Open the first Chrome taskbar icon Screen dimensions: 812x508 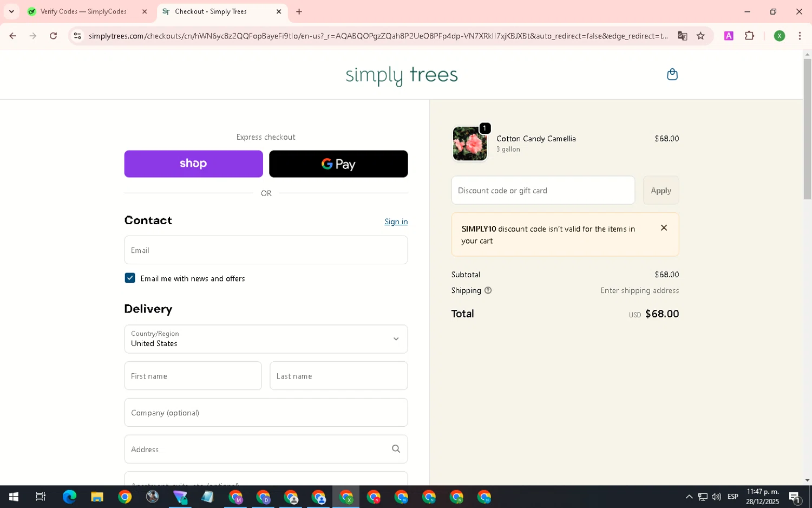[125, 497]
